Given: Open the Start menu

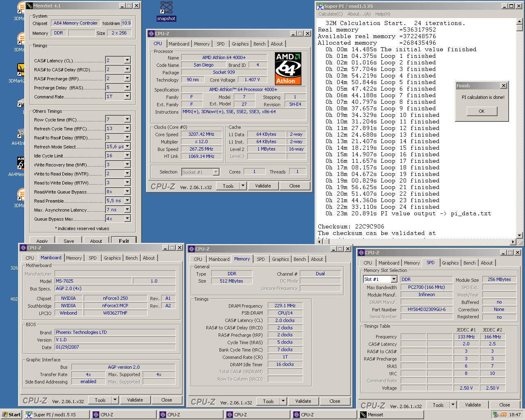Looking at the screenshot, I should pos(11,415).
